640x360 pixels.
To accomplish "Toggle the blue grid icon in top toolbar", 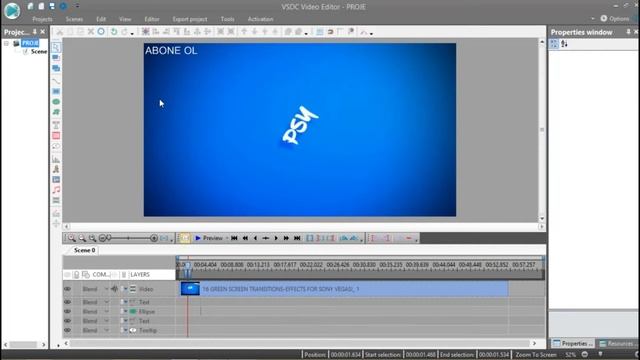I will [320, 32].
